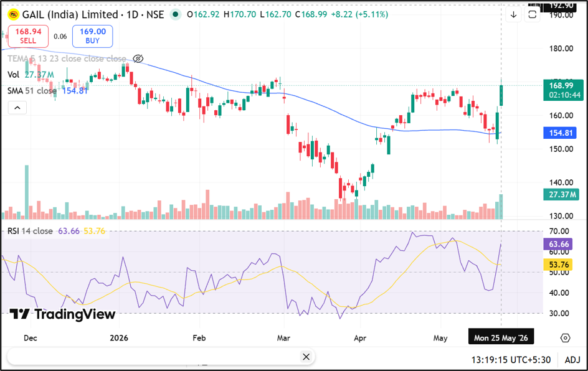Image resolution: width=588 pixels, height=371 pixels.
Task: Toggle fullscreen chart icon
Action: (532, 14)
